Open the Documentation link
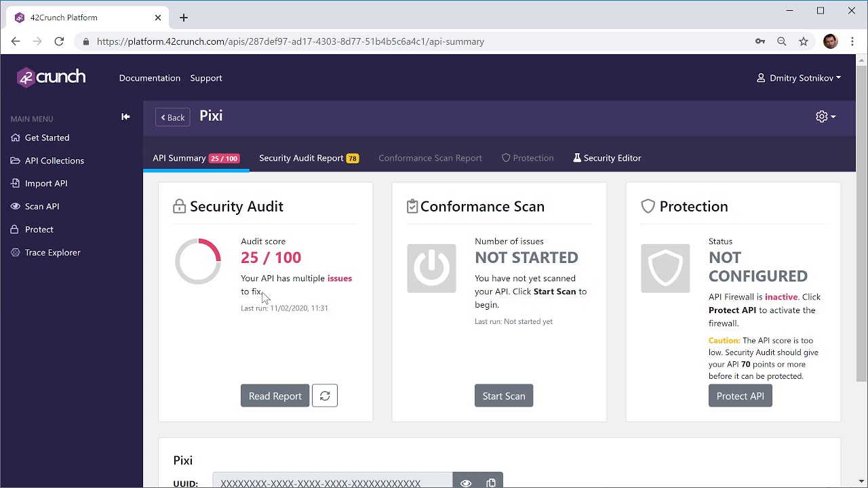Viewport: 868px width, 488px height. pos(150,78)
